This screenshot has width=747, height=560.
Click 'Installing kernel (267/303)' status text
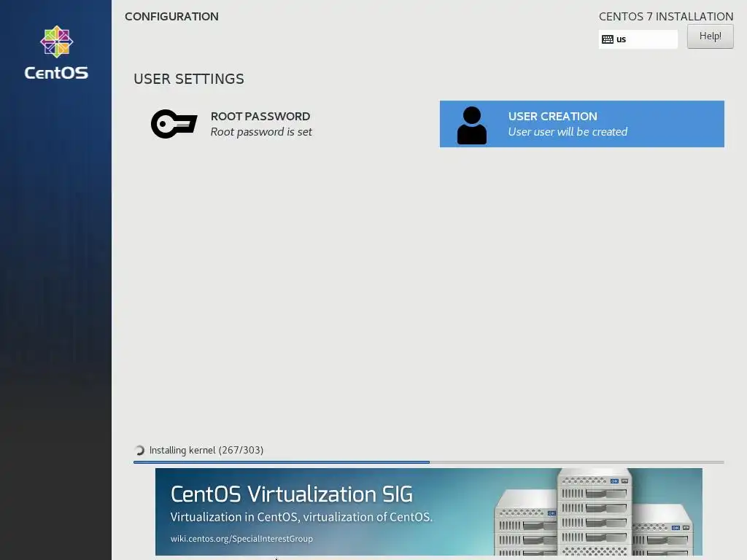(x=206, y=450)
